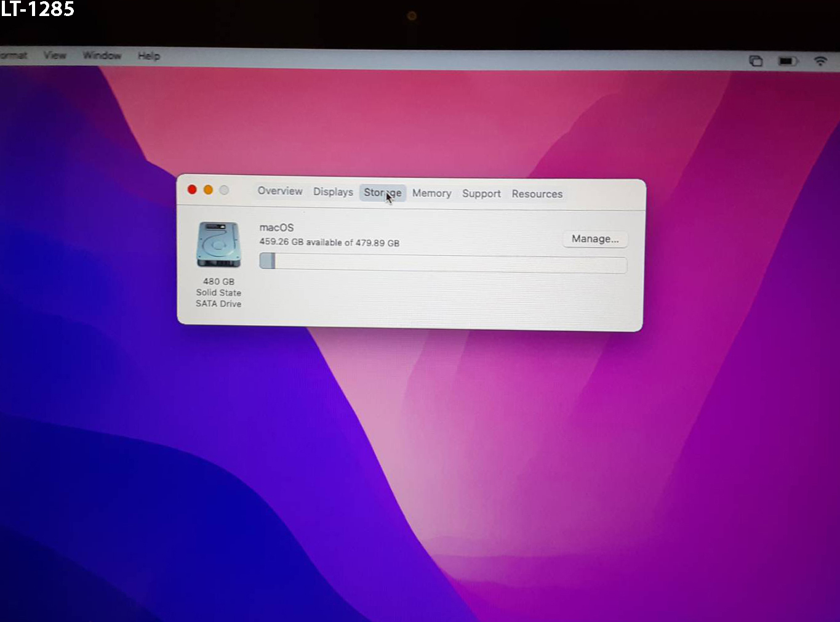Click the hard drive disk icon
Screen dimensions: 840x622
coord(218,244)
